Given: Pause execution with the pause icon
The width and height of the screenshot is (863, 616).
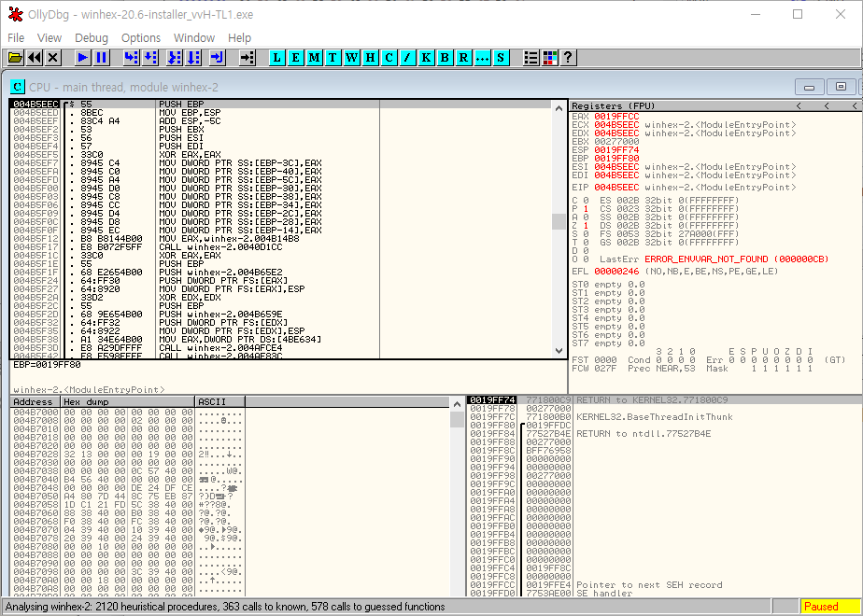Looking at the screenshot, I should [102, 57].
